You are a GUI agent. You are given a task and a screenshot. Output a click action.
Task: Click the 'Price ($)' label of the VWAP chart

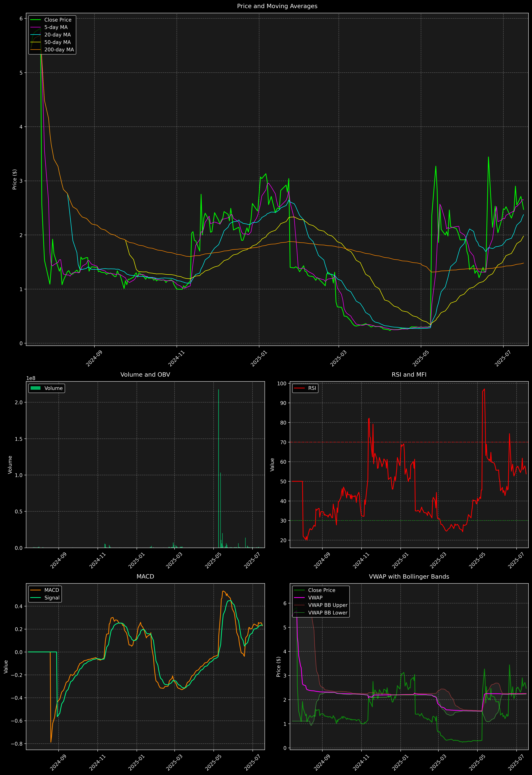pyautogui.click(x=279, y=667)
